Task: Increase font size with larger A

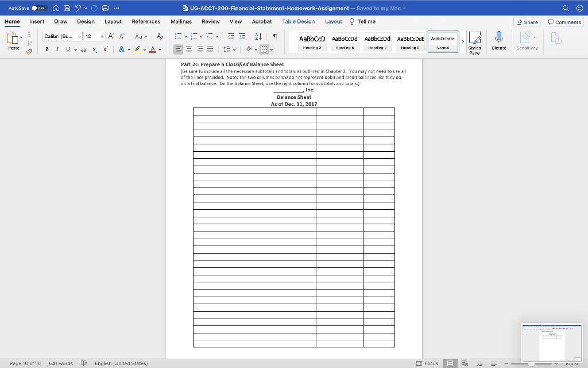Action: coord(111,36)
